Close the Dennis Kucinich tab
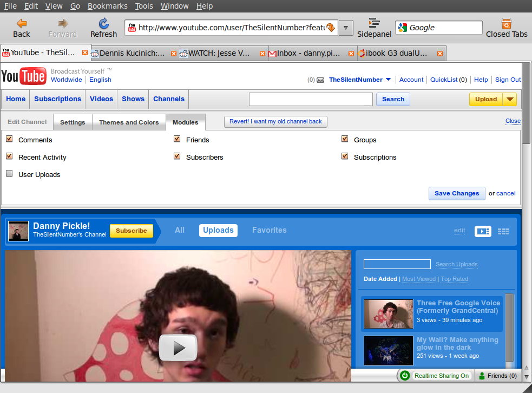532x393 pixels. tap(174, 53)
